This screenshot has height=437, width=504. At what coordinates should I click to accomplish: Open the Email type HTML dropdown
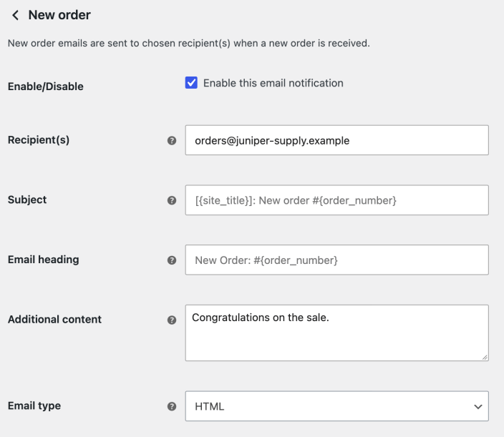[x=337, y=406]
